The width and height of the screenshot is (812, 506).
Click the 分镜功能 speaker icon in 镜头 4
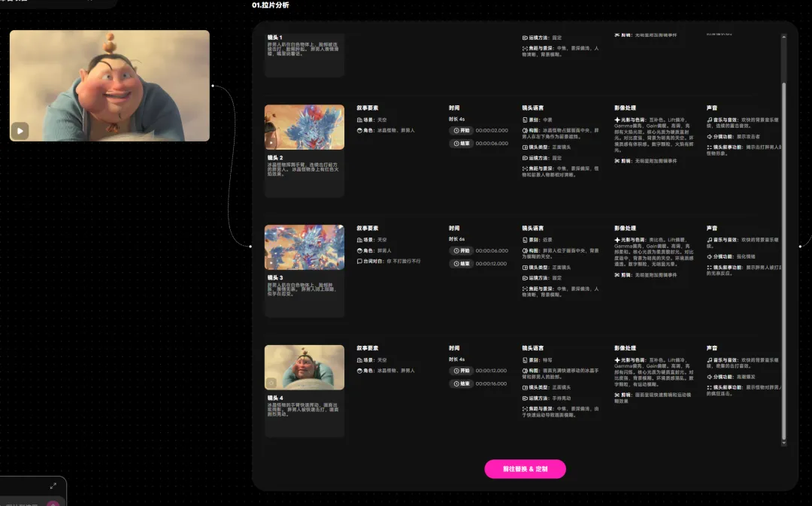[710, 377]
